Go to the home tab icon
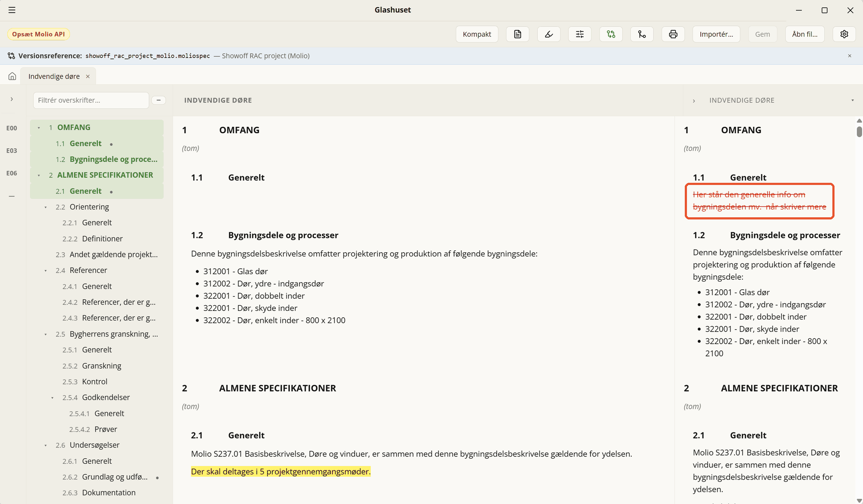 12,76
